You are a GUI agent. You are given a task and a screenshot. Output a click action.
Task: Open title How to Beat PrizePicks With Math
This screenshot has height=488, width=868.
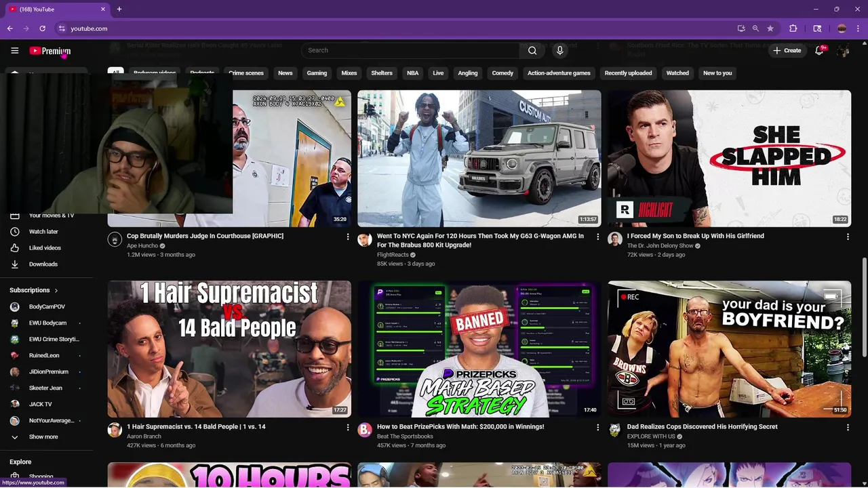tap(460, 427)
